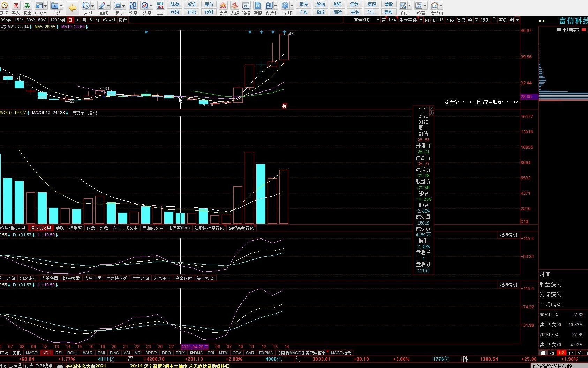Click the 榜 marker on the price chart
588x368 pixels.
click(284, 106)
